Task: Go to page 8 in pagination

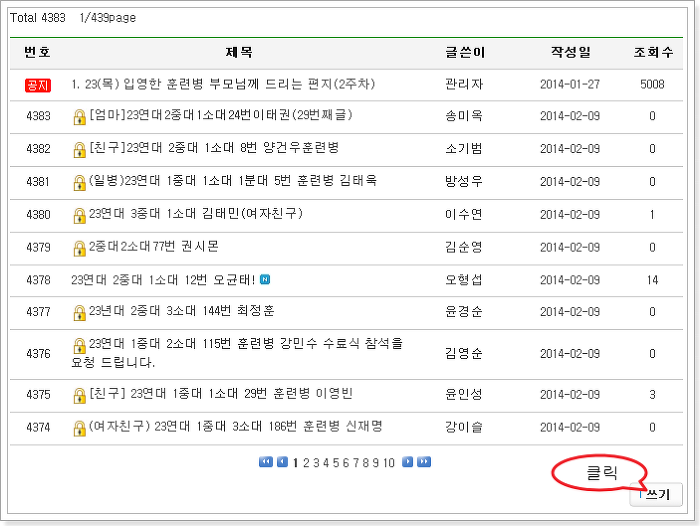Action: click(366, 463)
